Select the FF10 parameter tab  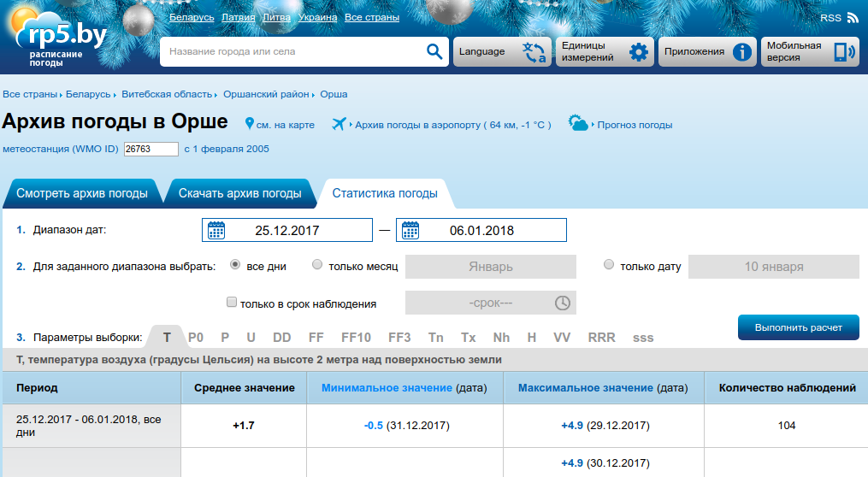click(x=356, y=338)
